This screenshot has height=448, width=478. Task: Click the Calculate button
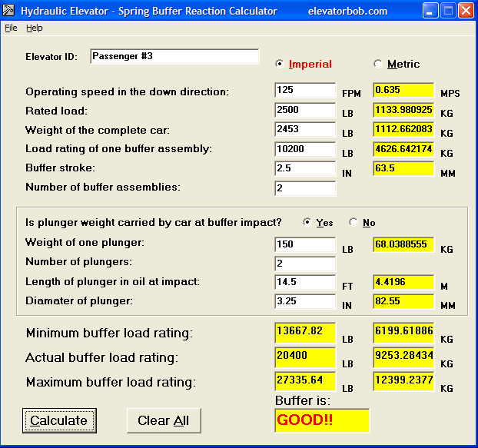pyautogui.click(x=59, y=420)
